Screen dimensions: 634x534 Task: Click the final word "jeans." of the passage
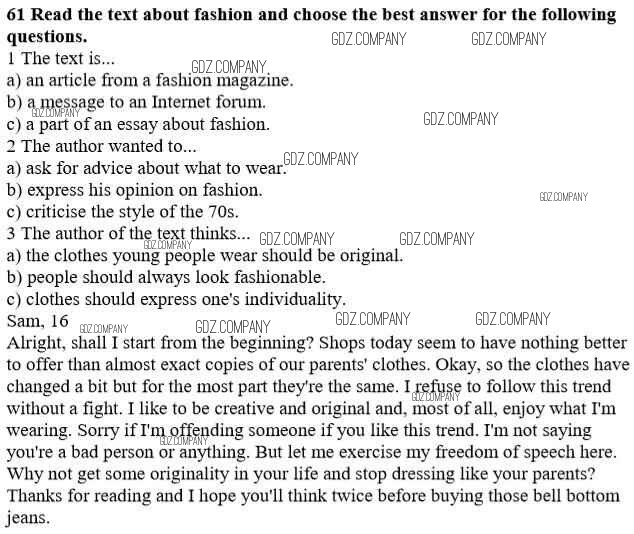click(x=28, y=518)
